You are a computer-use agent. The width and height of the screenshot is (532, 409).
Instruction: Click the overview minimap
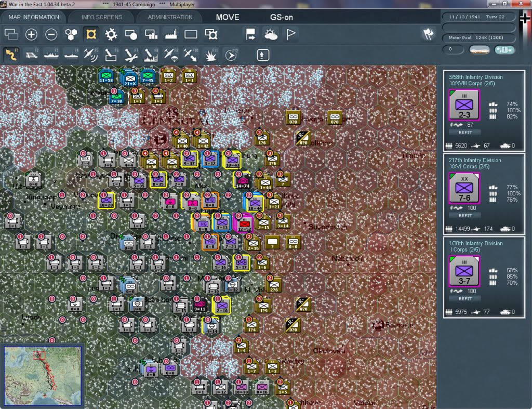(x=43, y=375)
